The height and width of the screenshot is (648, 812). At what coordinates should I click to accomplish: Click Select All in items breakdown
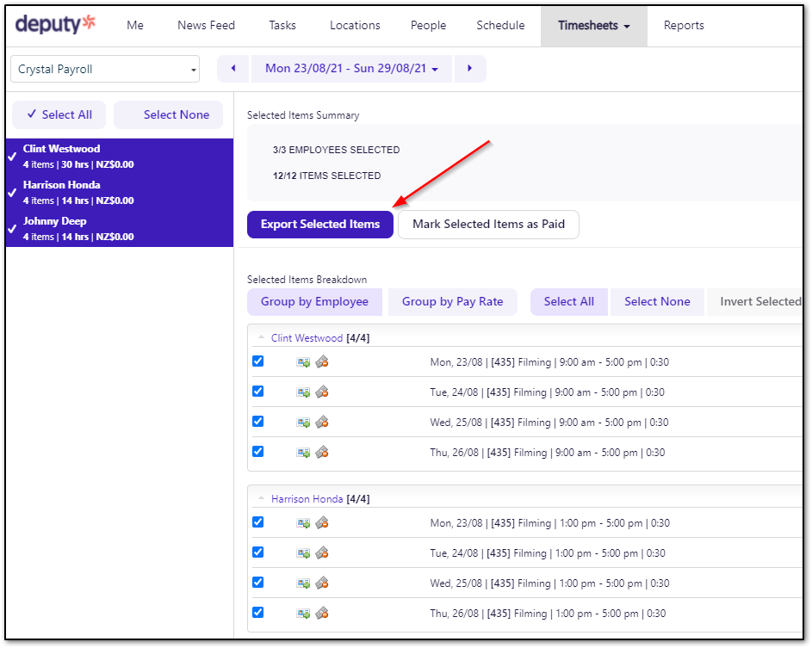click(x=568, y=302)
